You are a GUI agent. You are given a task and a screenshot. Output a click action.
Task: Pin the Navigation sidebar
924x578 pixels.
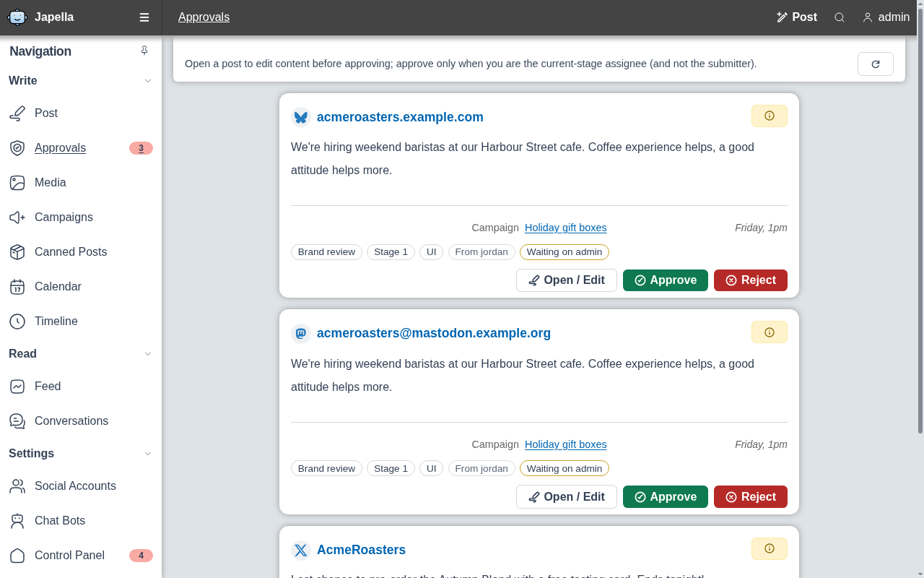click(144, 51)
